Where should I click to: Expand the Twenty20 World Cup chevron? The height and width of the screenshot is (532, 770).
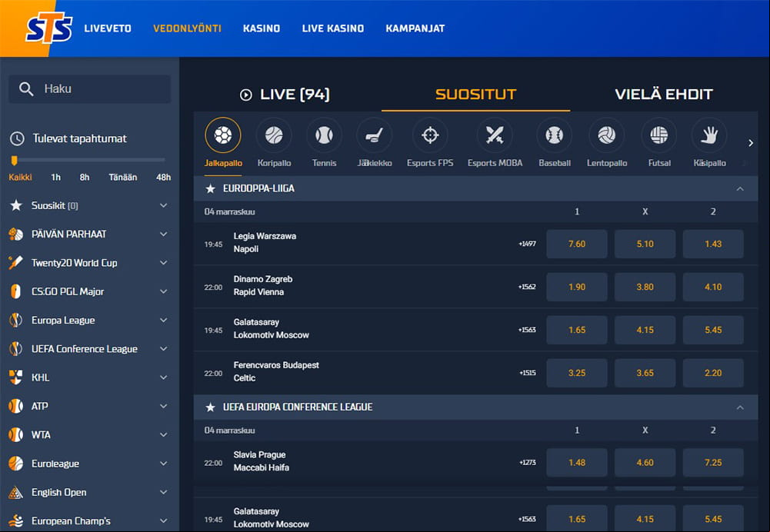pyautogui.click(x=164, y=263)
